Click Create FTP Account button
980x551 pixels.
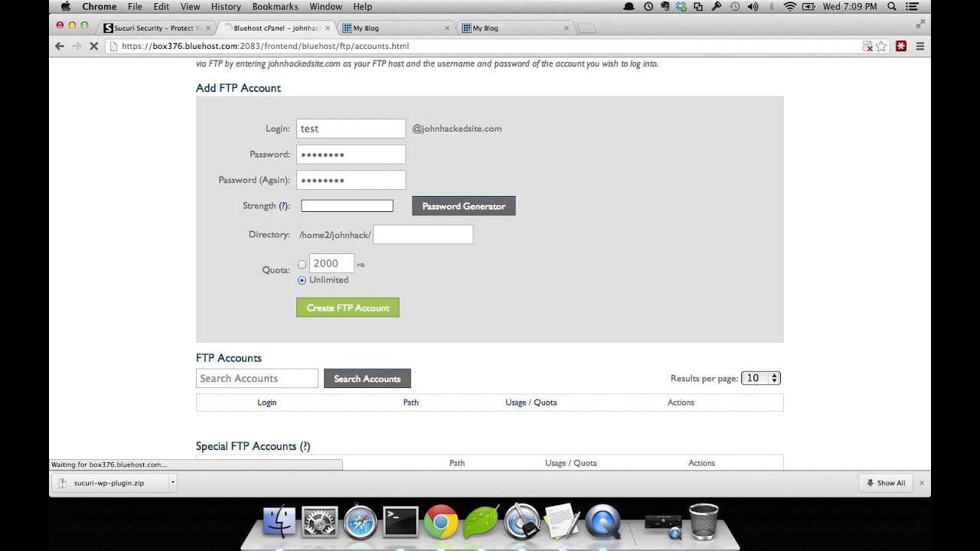(348, 308)
